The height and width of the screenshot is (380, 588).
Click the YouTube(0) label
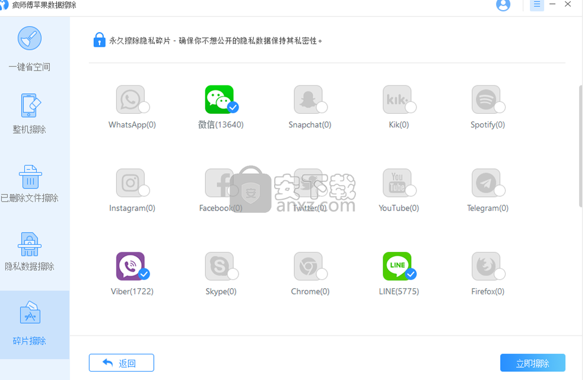pos(399,208)
